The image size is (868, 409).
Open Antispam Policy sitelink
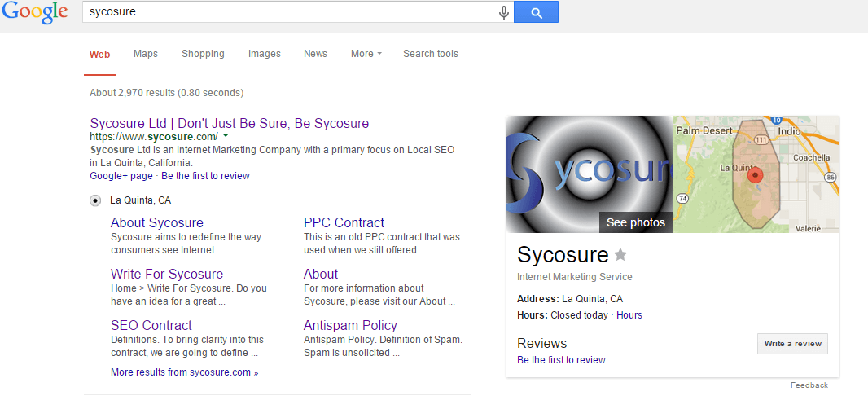pos(350,325)
